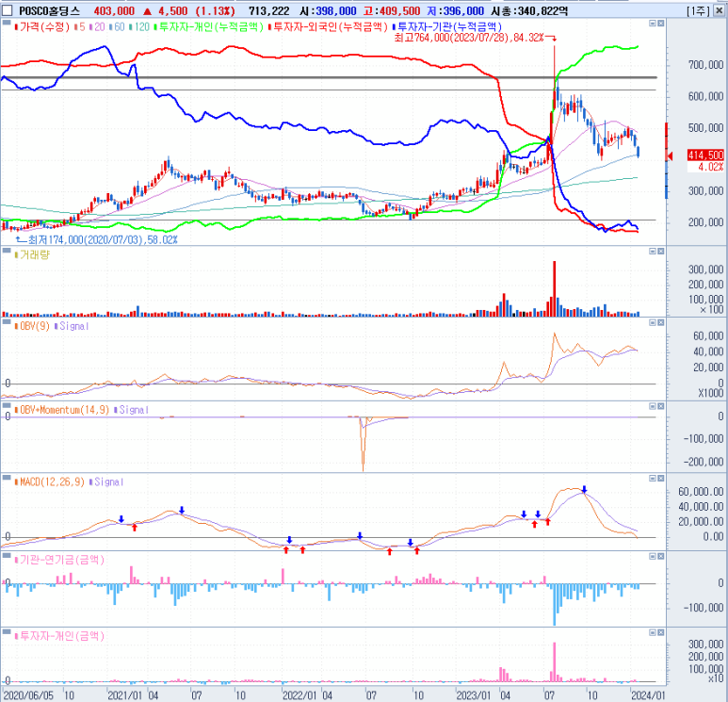728x702 pixels.
Task: Click the 60-period moving average legend
Action: pyautogui.click(x=119, y=27)
